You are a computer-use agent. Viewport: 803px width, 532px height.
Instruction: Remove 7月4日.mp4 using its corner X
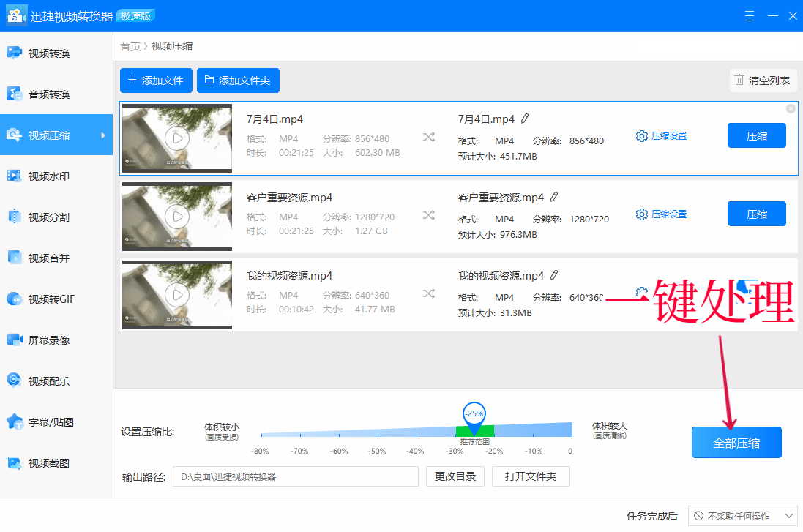tap(791, 108)
